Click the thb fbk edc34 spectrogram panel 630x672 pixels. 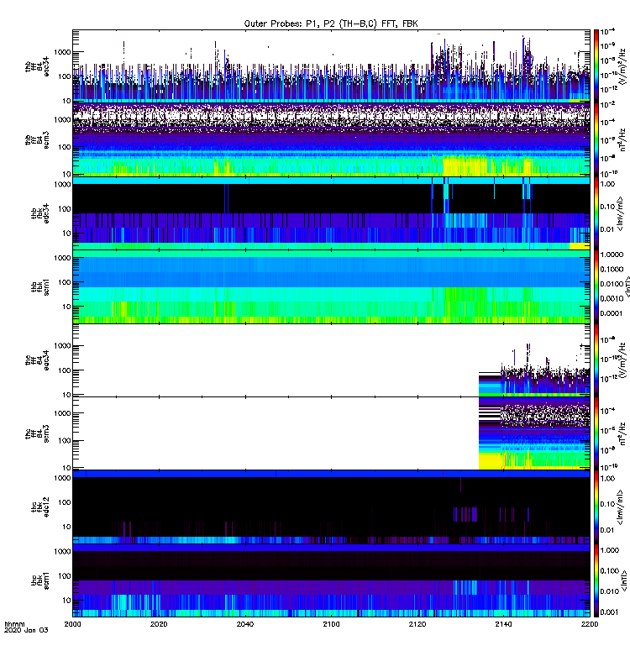331,213
